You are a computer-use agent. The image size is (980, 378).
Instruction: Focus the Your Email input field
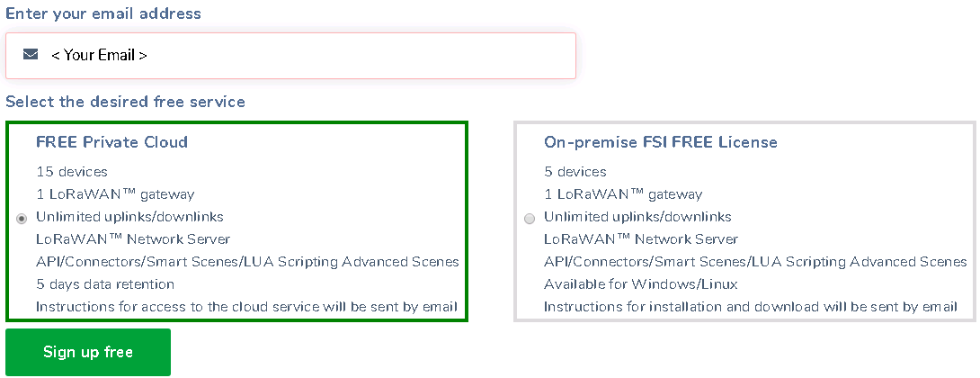click(306, 55)
